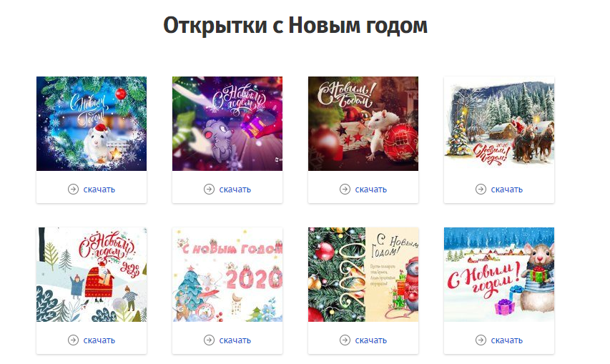Open the mouse in striped sweater thumbnail
Viewport: 610px width, 364px height.
[x=498, y=275]
